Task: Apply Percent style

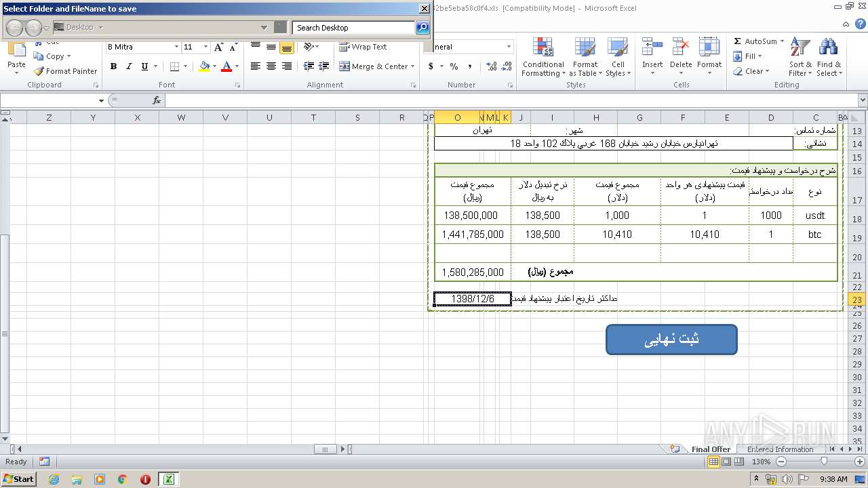Action: 454,66
